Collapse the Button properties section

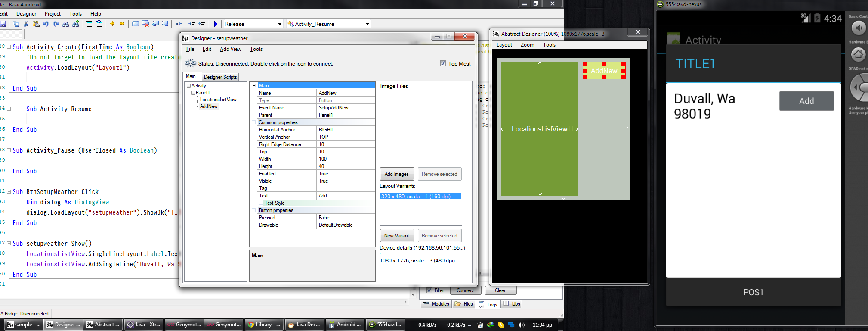click(x=254, y=210)
